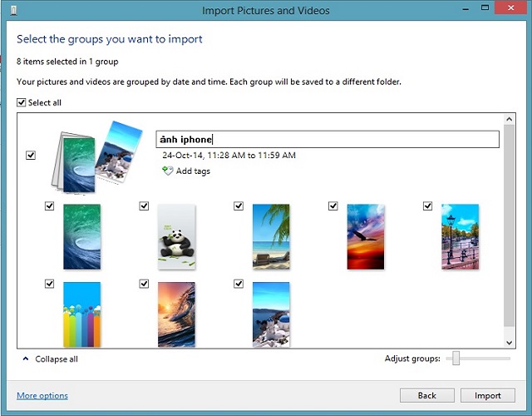Click the group name text field
Image resolution: width=532 pixels, height=416 pixels.
[328, 140]
